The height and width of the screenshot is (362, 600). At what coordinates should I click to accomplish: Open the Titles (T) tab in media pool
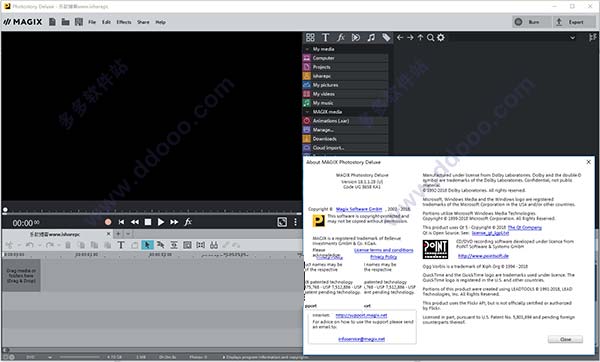[x=325, y=38]
